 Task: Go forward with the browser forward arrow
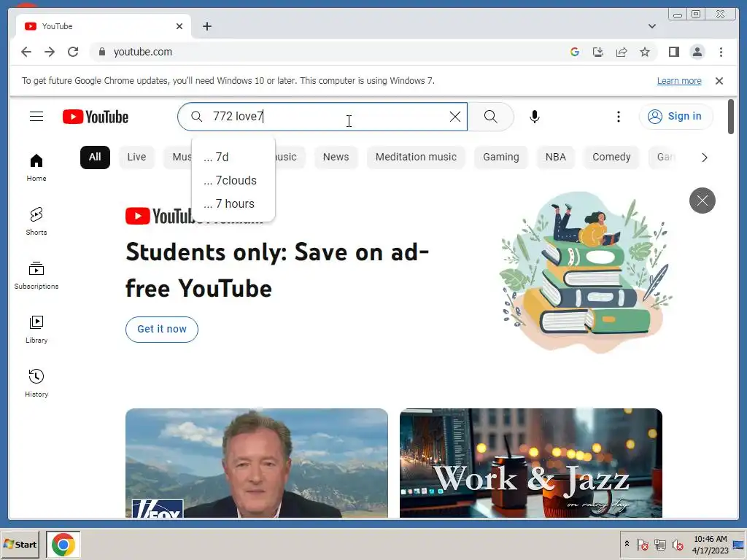(x=50, y=52)
